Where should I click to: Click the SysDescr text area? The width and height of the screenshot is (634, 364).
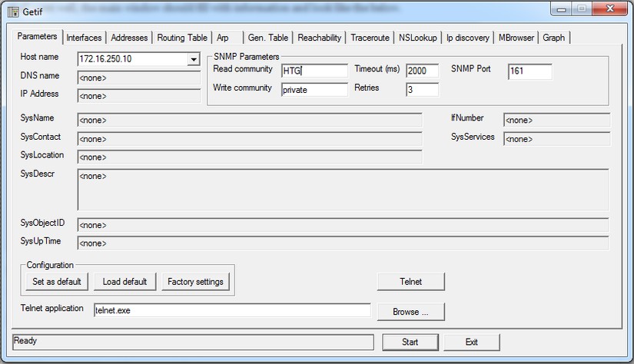point(343,190)
